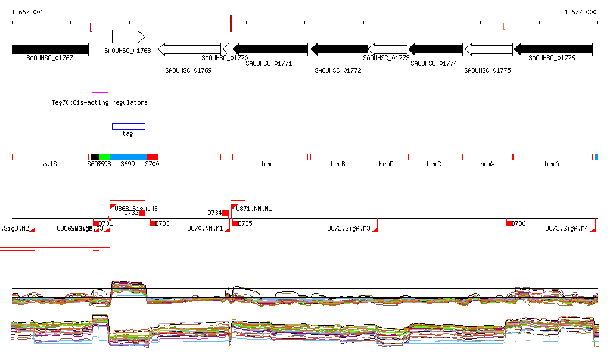This screenshot has width=610, height=364.
Task: Click the SAOUHSC_01776 black gene arrow
Action: point(553,49)
